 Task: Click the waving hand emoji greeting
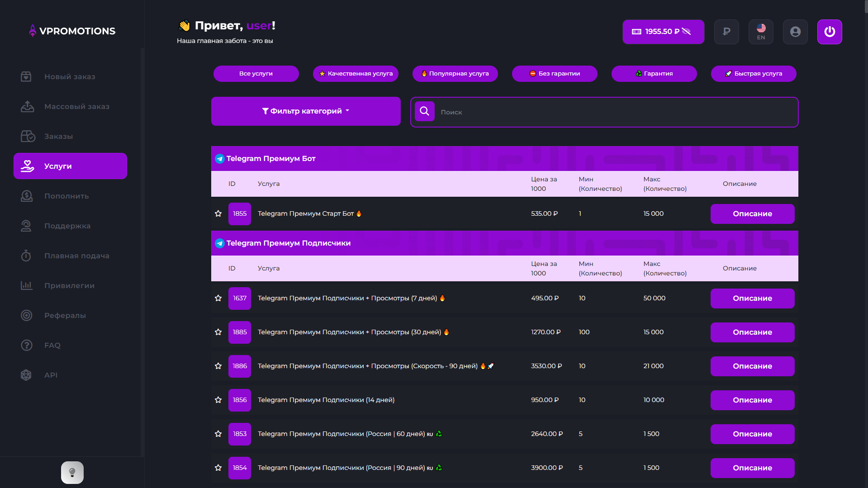tap(184, 26)
